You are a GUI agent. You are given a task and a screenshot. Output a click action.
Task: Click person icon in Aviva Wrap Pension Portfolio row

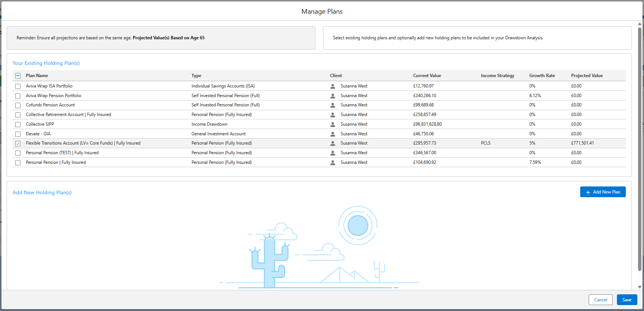(333, 96)
